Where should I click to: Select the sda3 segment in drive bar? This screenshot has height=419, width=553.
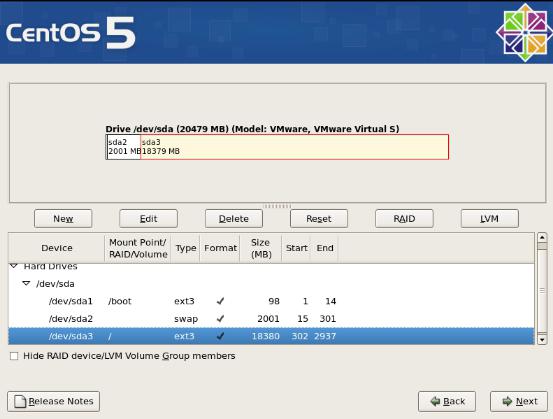click(294, 147)
